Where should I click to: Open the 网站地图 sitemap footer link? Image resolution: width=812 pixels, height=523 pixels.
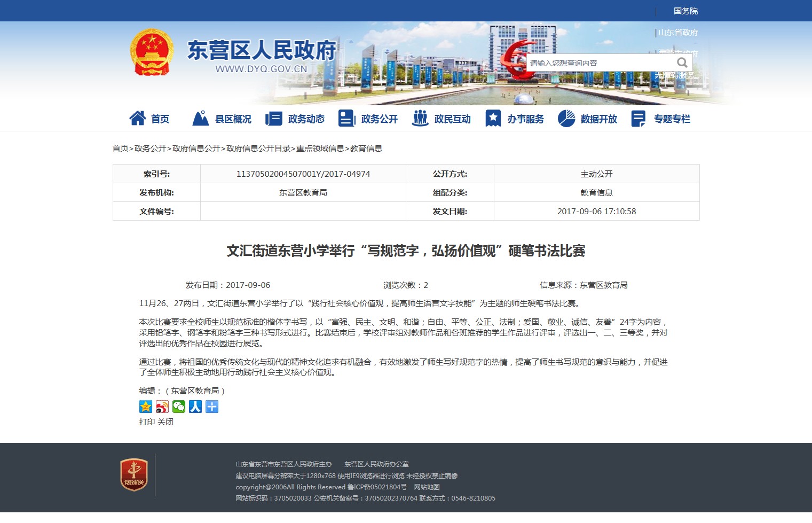(x=427, y=487)
